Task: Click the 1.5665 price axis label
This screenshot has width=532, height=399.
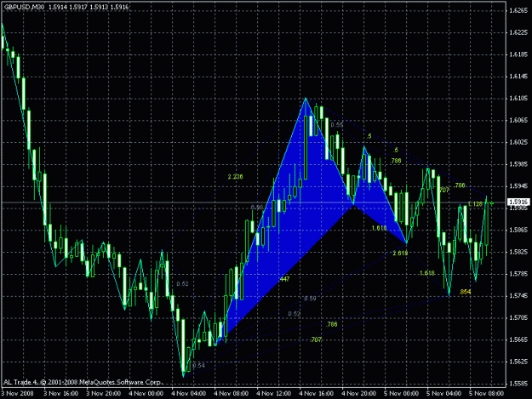Action: (x=518, y=339)
